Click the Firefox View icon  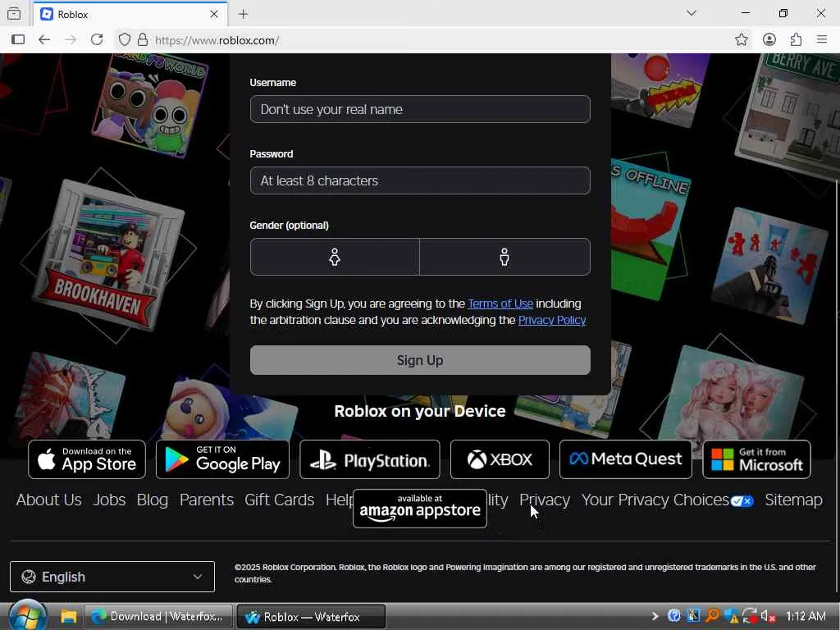tap(15, 14)
